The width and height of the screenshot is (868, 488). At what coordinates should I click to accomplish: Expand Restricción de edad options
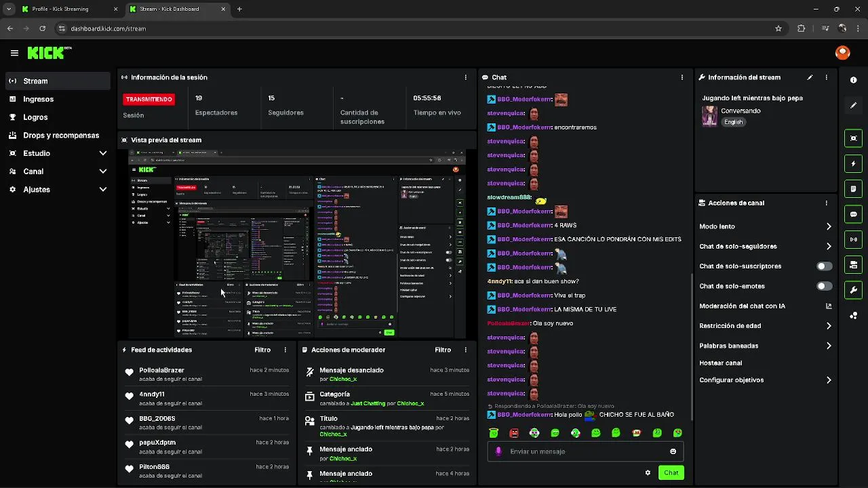(x=829, y=325)
